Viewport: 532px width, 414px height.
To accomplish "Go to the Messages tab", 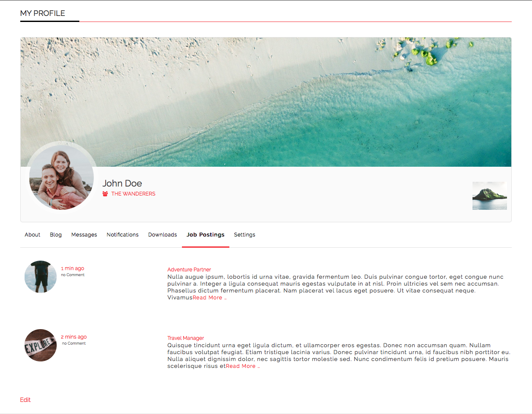I will [x=84, y=235].
